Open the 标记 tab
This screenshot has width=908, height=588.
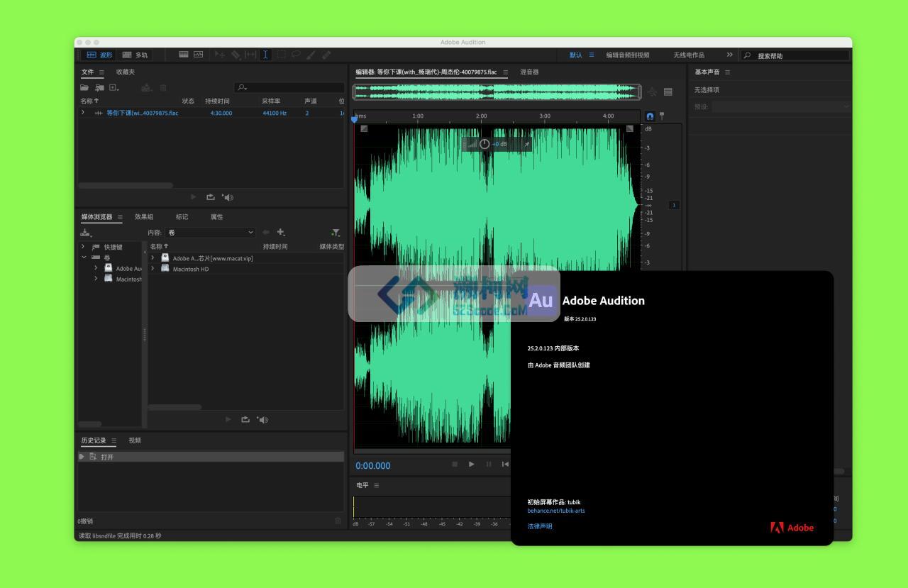pos(182,217)
